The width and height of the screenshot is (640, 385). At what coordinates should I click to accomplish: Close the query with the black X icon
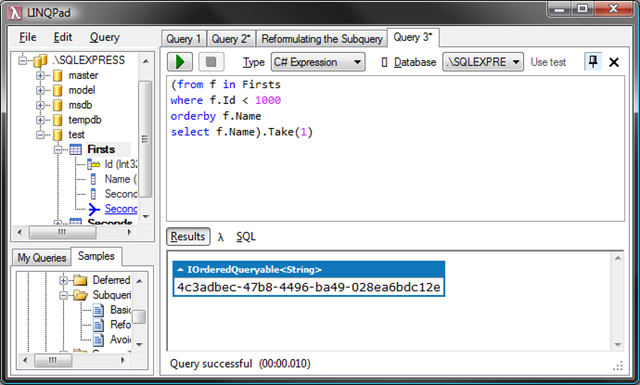coord(614,62)
